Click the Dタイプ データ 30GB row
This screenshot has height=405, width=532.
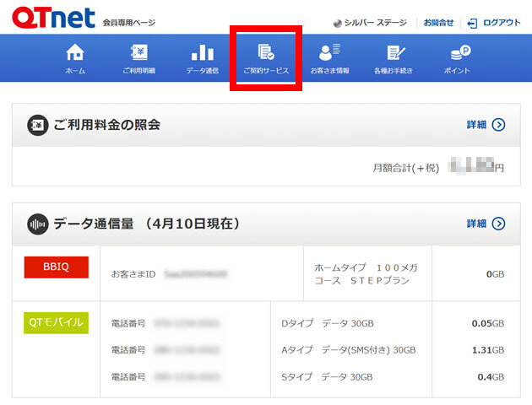point(327,323)
